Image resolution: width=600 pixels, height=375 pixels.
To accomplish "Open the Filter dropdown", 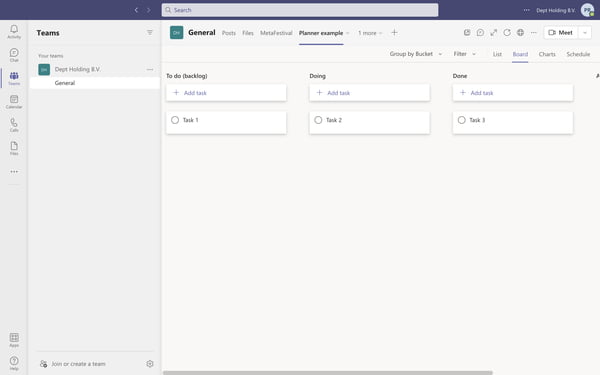I will pyautogui.click(x=465, y=54).
